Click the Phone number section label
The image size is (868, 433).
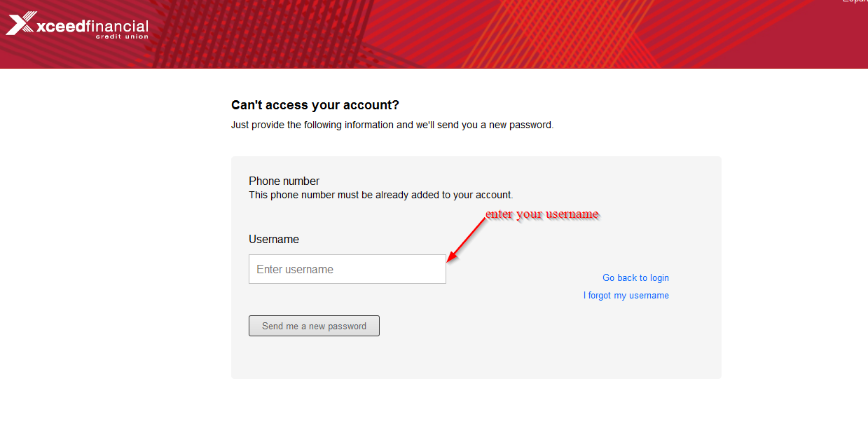pyautogui.click(x=284, y=181)
